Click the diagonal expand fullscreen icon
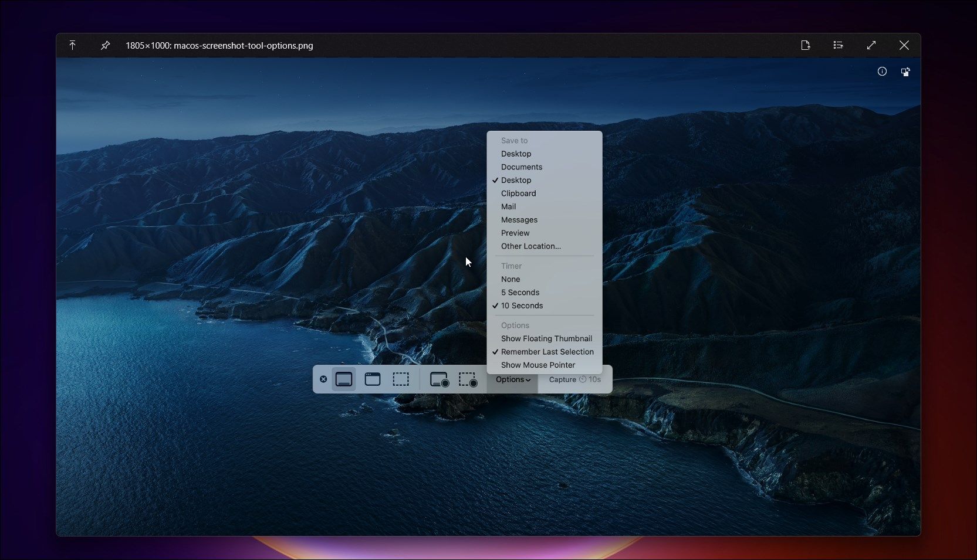 click(x=871, y=45)
